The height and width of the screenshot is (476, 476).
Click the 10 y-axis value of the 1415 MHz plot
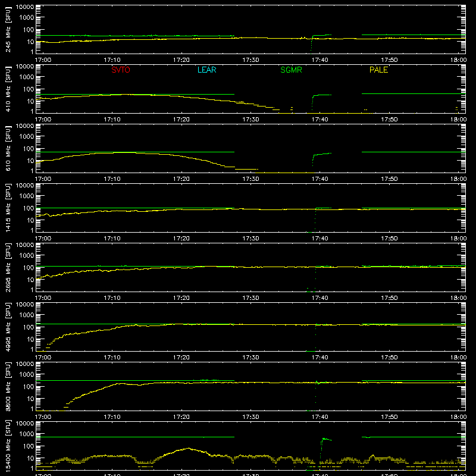pos(30,220)
